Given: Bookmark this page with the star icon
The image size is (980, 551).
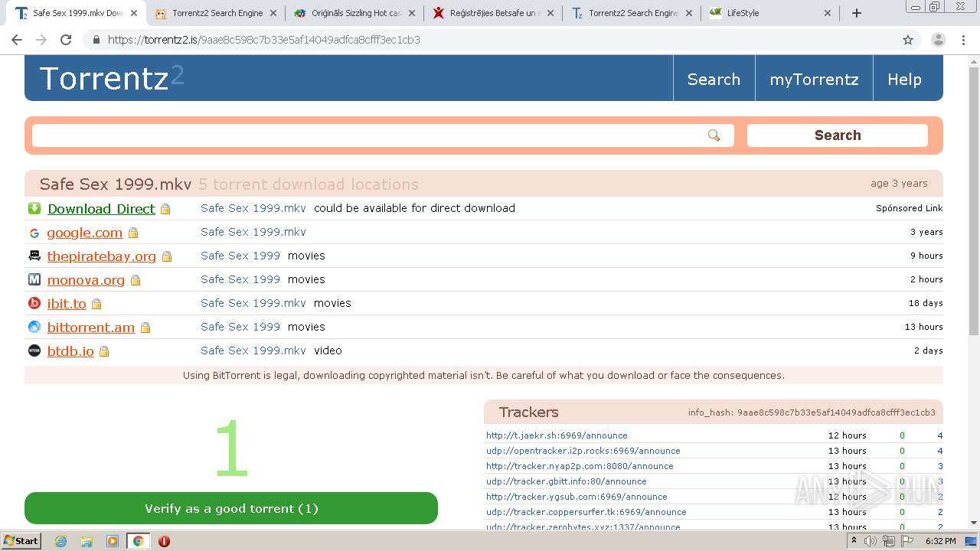Looking at the screenshot, I should pos(908,40).
